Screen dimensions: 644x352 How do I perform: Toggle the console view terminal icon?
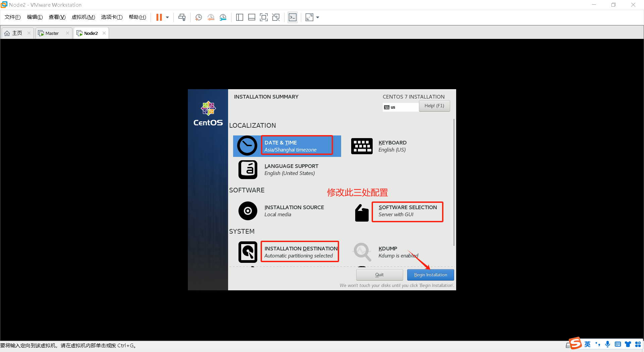tap(292, 17)
